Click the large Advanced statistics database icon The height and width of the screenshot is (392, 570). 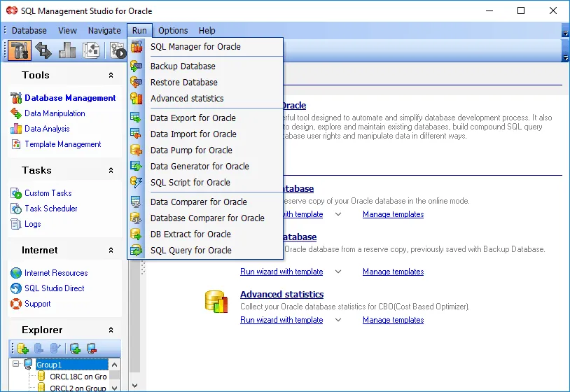point(216,302)
